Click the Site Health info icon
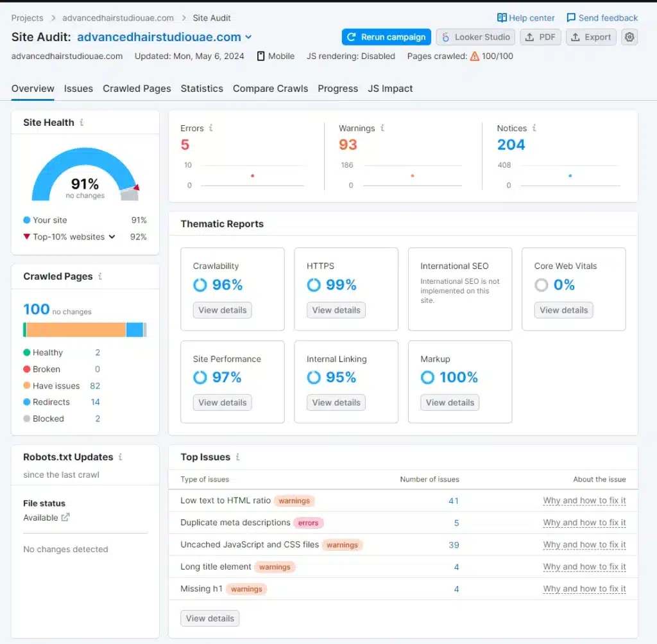This screenshot has width=657, height=644. (81, 123)
